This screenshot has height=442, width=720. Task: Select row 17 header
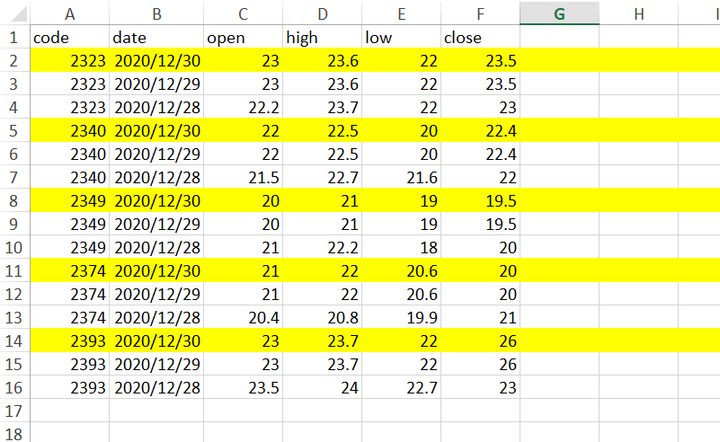click(x=14, y=411)
